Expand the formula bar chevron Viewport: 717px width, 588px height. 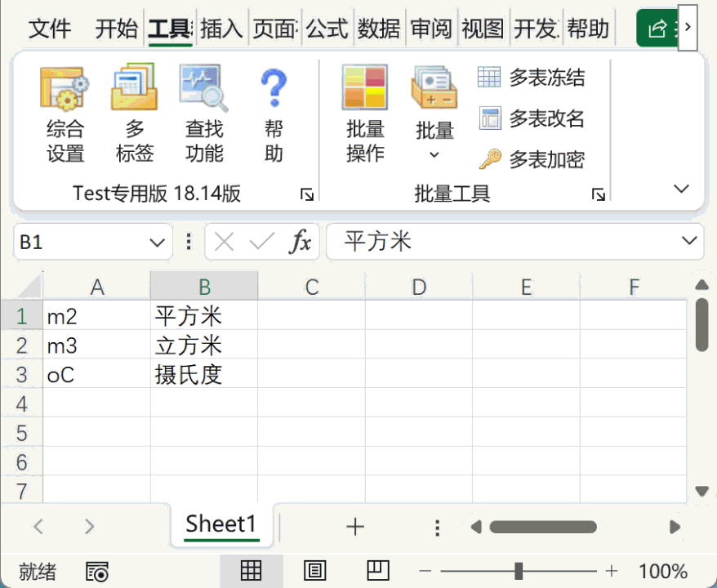[x=688, y=241]
